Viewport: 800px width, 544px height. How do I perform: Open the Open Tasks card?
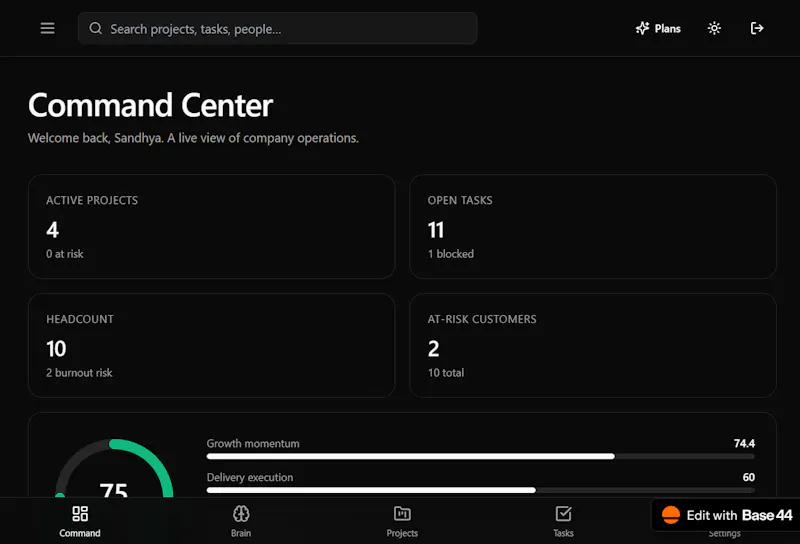[593, 227]
